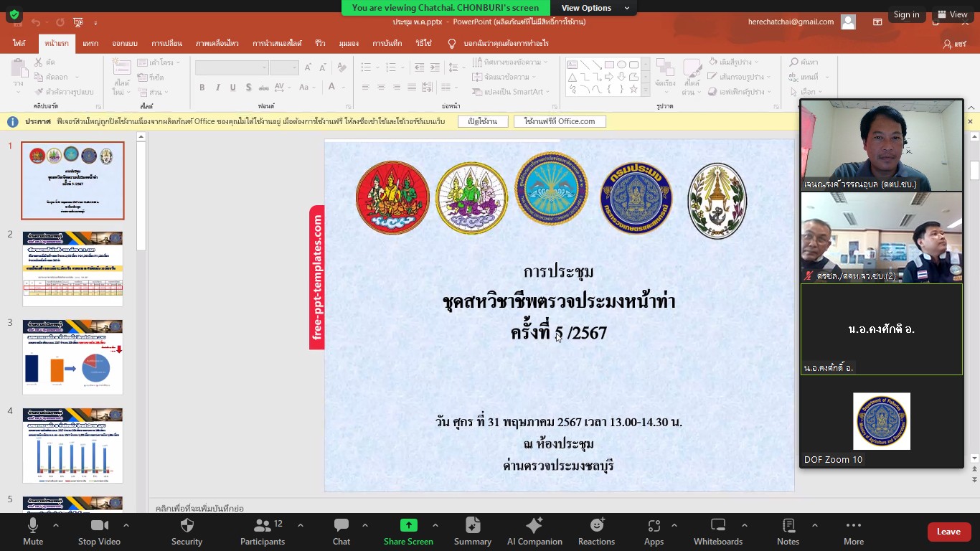This screenshot has height=551, width=980.
Task: Switch to the การเปลี่ยน (Transitions) tab
Action: click(166, 44)
